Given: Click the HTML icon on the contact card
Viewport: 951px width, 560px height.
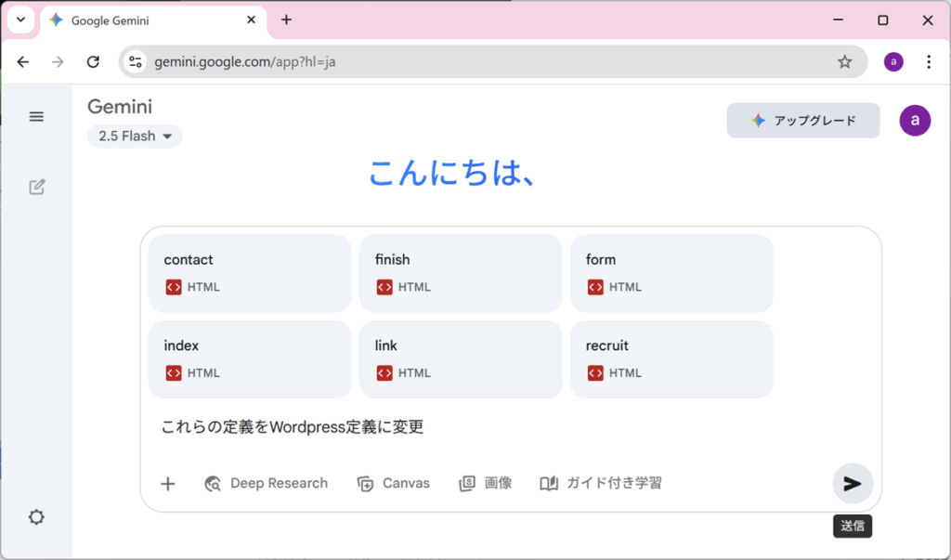Looking at the screenshot, I should 174,287.
